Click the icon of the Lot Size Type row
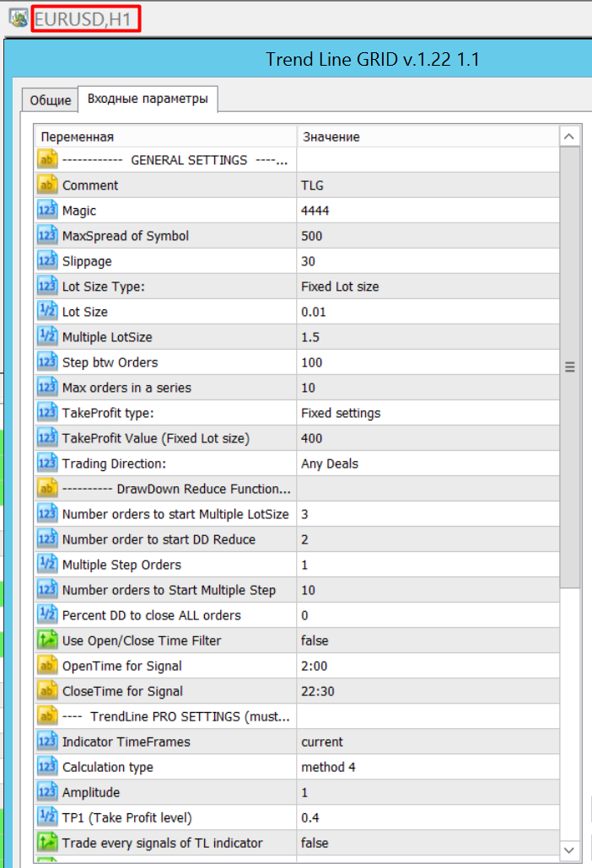This screenshot has width=592, height=868. point(47,287)
